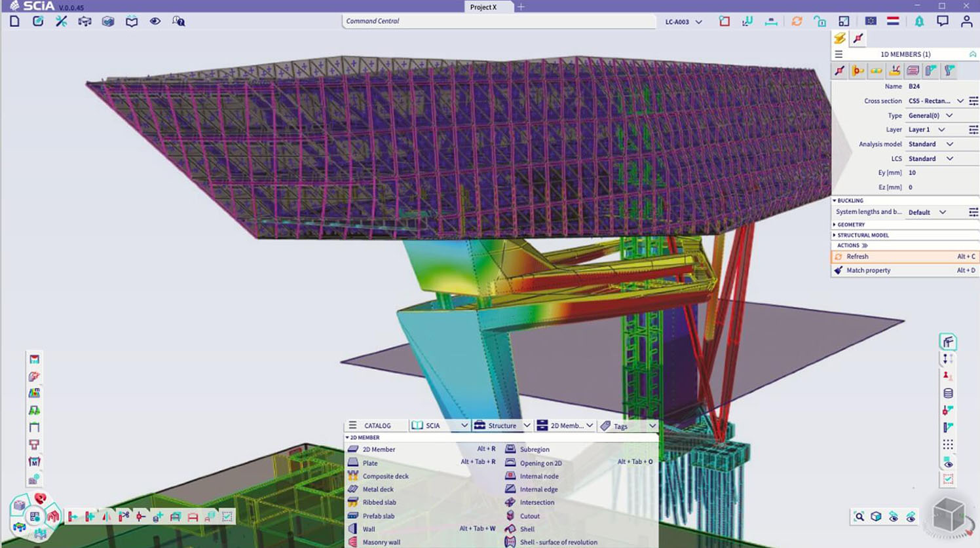Click the orange refresh arrows in top toolbar
The height and width of the screenshot is (548, 980).
pyautogui.click(x=797, y=21)
